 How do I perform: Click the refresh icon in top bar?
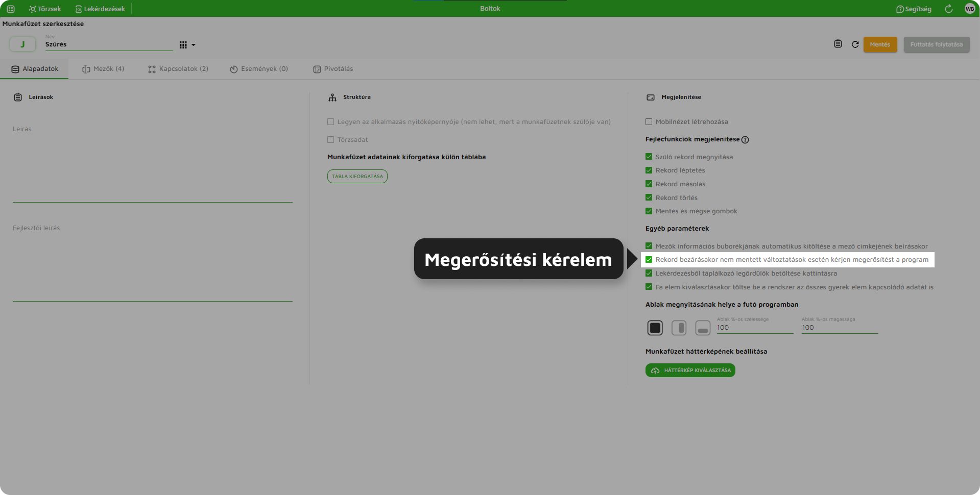tap(949, 9)
